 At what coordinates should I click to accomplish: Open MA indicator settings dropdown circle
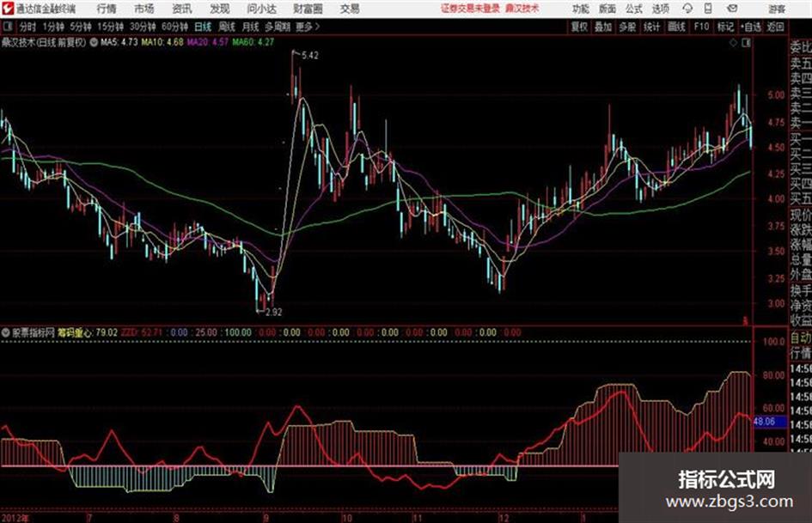[94, 42]
